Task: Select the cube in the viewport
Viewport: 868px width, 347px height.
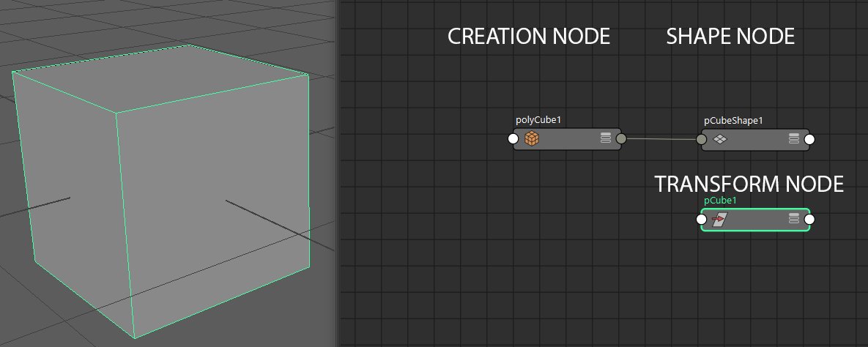Action: (x=160, y=191)
